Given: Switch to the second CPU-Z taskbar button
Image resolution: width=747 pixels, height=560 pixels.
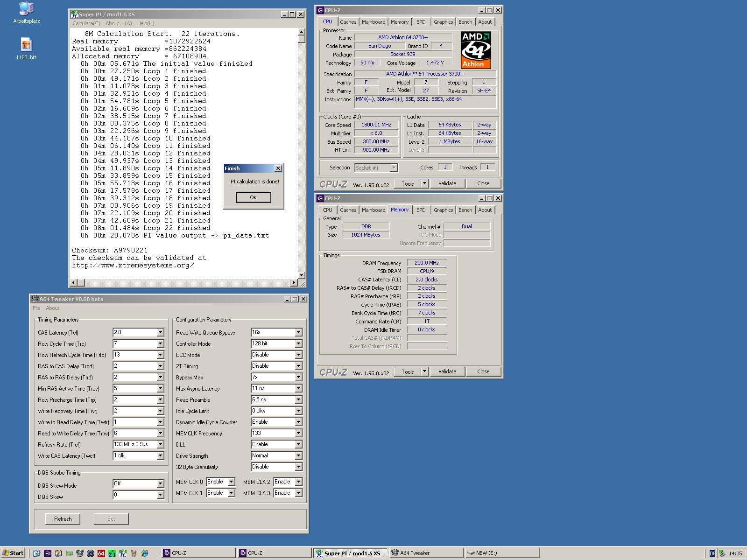Looking at the screenshot, I should pyautogui.click(x=275, y=553).
